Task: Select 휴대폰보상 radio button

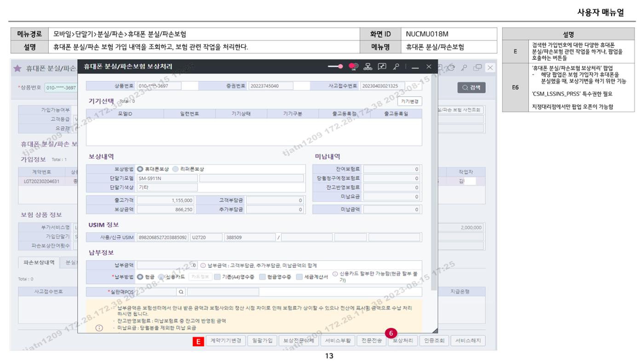Action: click(140, 169)
